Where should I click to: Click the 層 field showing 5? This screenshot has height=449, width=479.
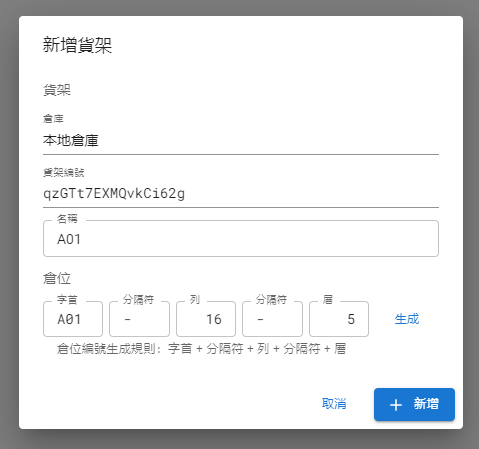pyautogui.click(x=339, y=319)
